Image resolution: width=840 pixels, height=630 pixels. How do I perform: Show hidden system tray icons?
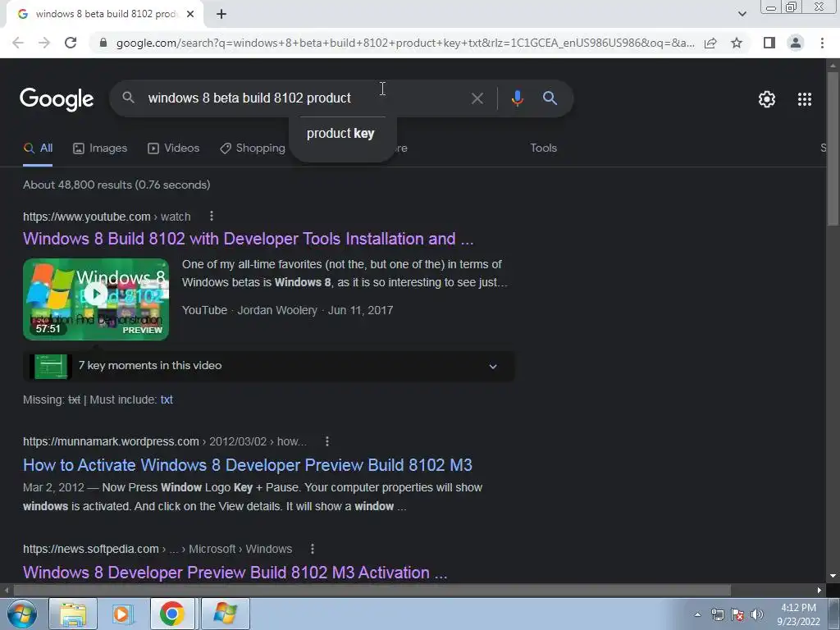pyautogui.click(x=697, y=615)
